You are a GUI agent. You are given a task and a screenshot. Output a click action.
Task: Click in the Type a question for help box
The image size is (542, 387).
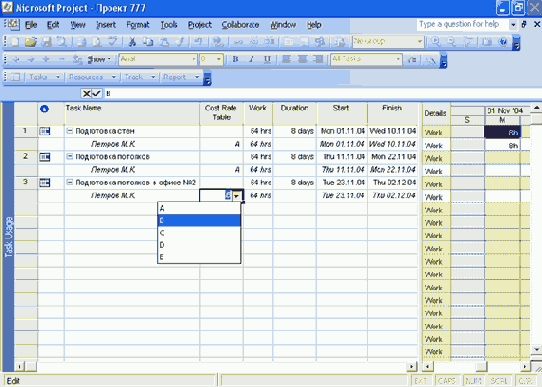coord(462,24)
